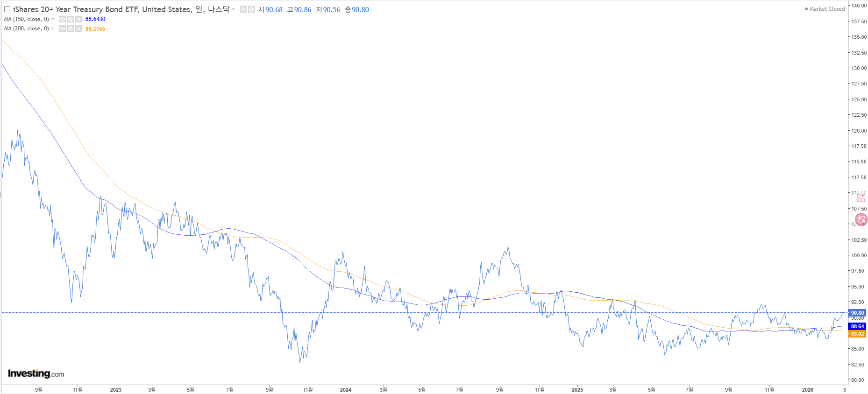The width and height of the screenshot is (868, 394).
Task: Expand the MA (150, close, 0) dropdown arrow
Action: [53, 19]
